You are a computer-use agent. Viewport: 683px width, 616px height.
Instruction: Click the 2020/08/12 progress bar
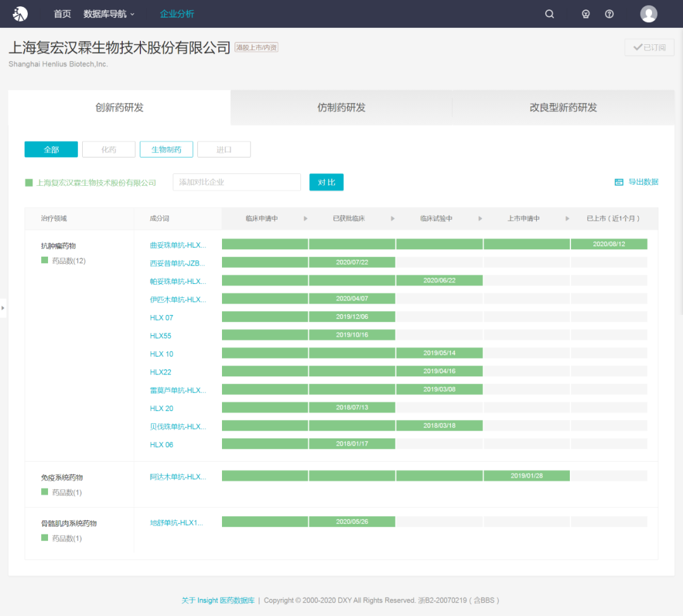pos(609,244)
